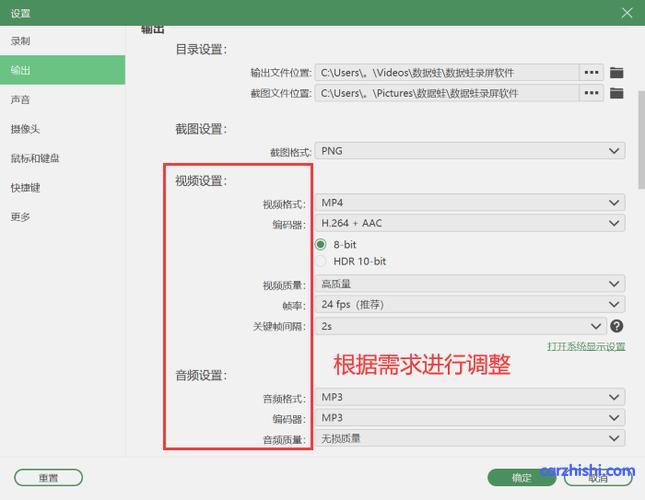Click the keyframe interval help question mark
Screen dimensions: 645x500
(x=616, y=326)
